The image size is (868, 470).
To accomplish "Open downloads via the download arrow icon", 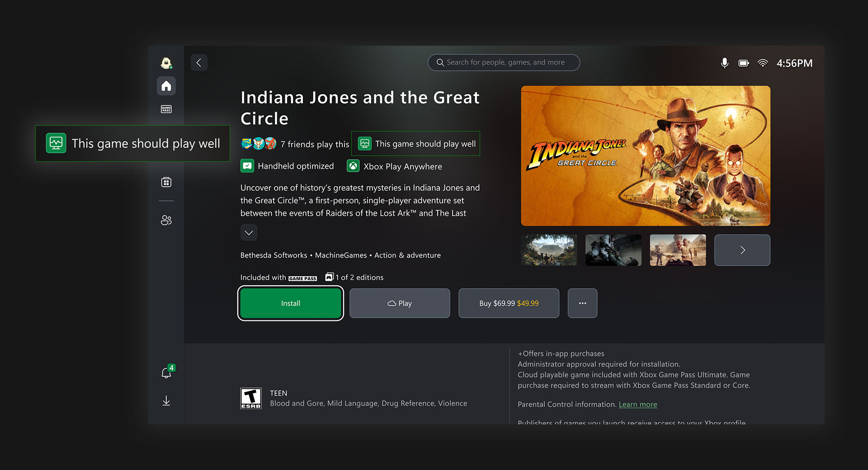I will 166,401.
